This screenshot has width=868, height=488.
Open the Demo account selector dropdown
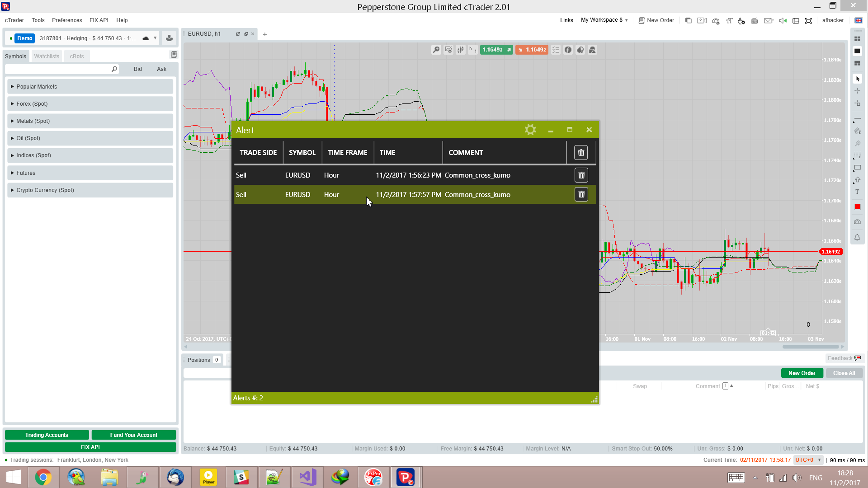[155, 38]
